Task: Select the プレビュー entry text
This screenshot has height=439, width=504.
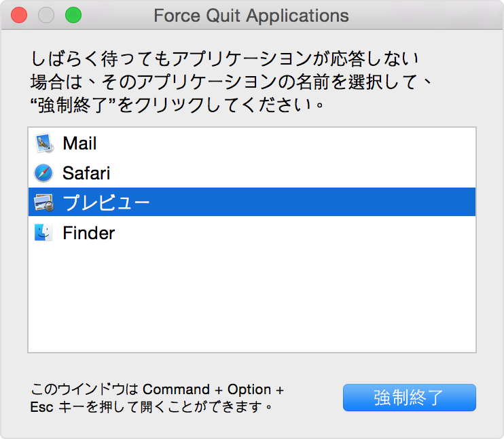Action: 106,203
